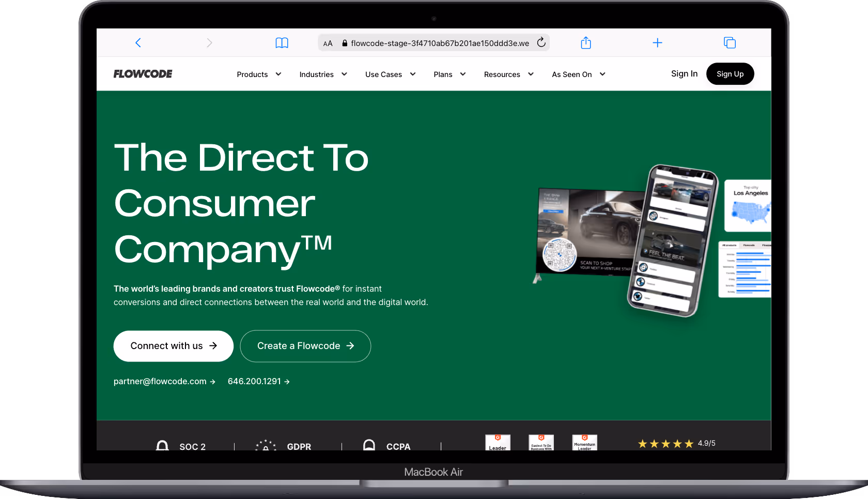
Task: Expand the Resources chevron
Action: click(x=531, y=74)
